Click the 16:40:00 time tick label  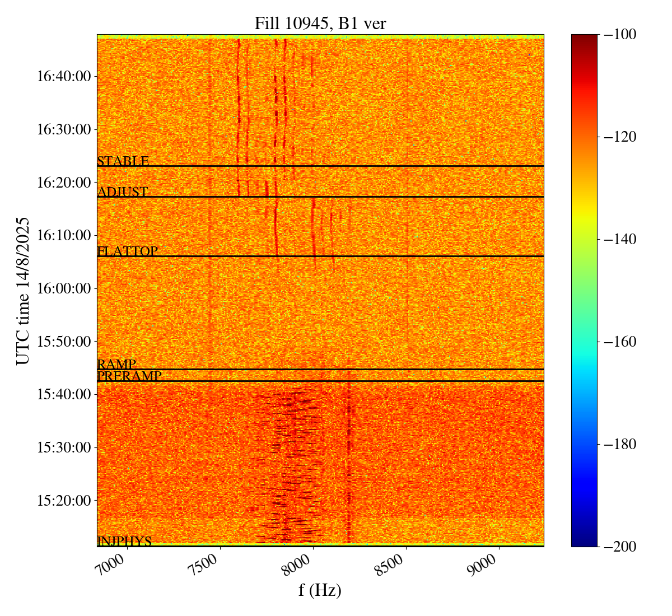[x=64, y=76]
